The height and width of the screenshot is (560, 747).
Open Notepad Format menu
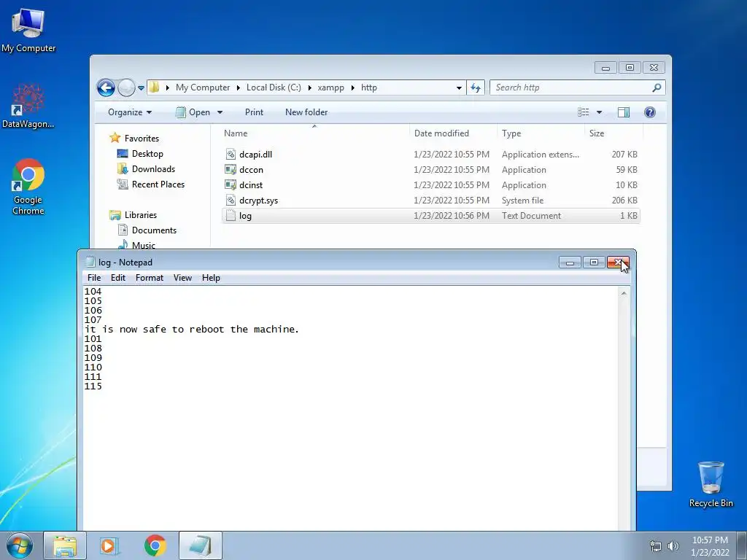click(149, 278)
